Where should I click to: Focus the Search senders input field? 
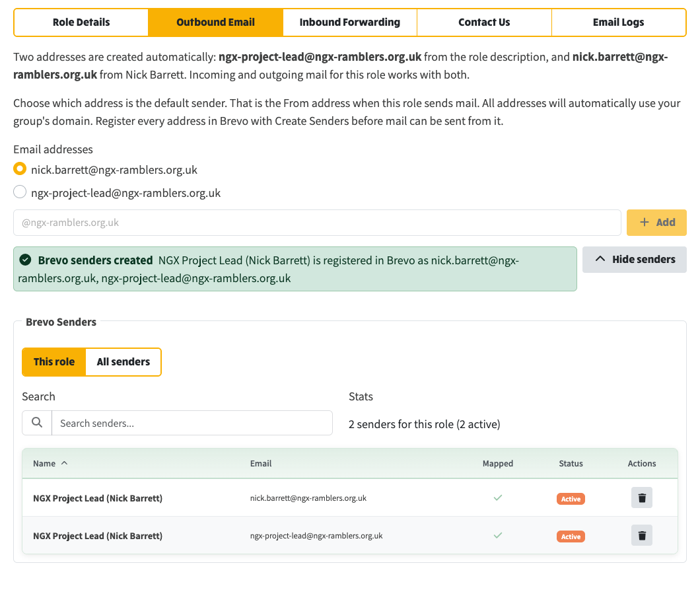coord(192,423)
